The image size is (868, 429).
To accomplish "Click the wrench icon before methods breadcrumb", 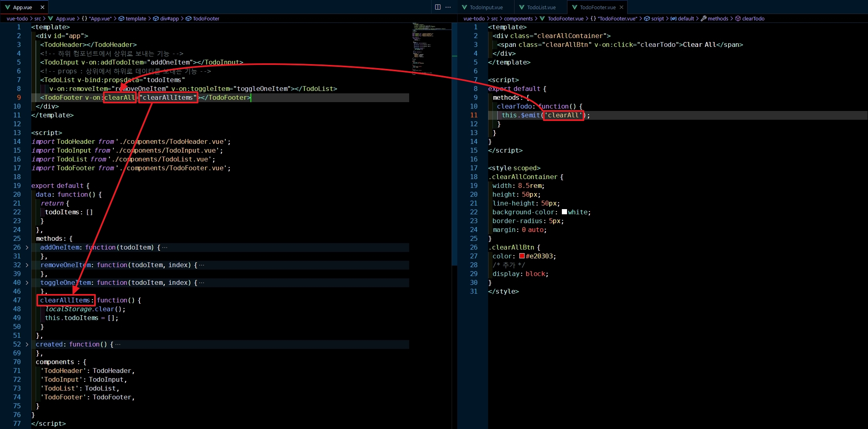I will pos(703,18).
